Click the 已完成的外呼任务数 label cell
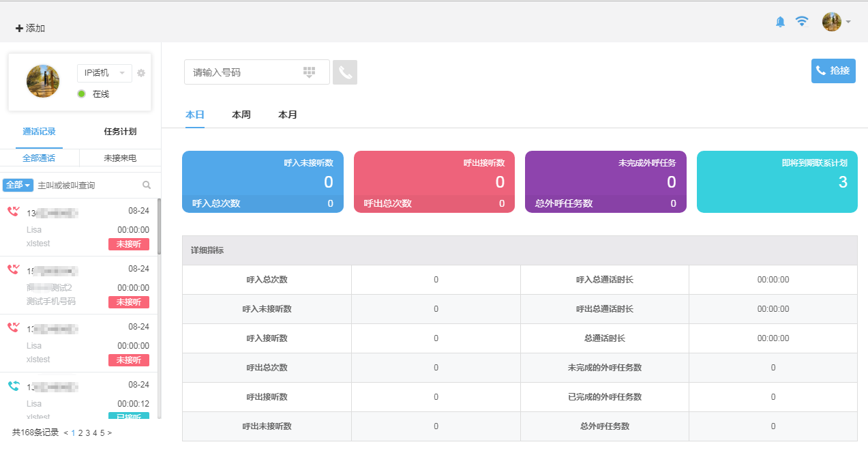868x453 pixels. coord(605,397)
